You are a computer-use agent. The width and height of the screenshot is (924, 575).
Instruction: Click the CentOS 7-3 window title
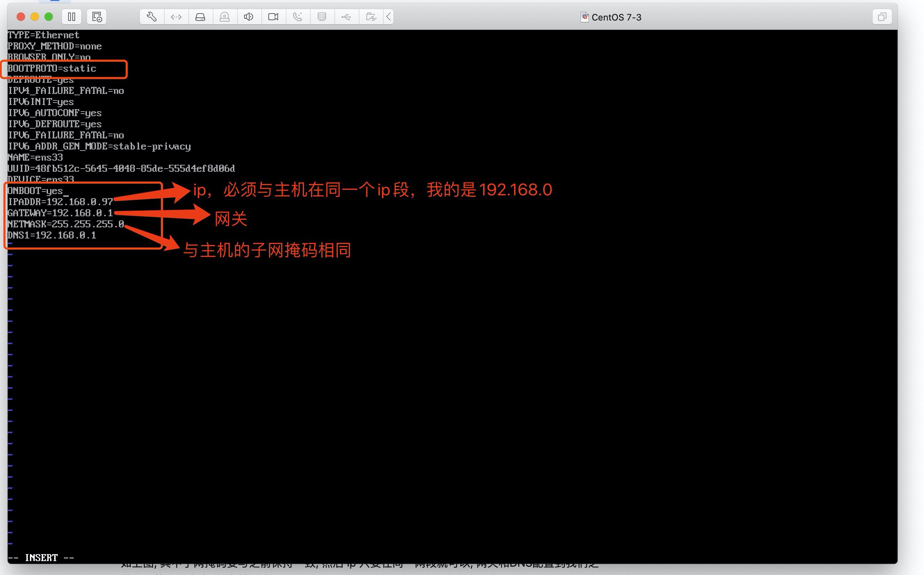616,17
